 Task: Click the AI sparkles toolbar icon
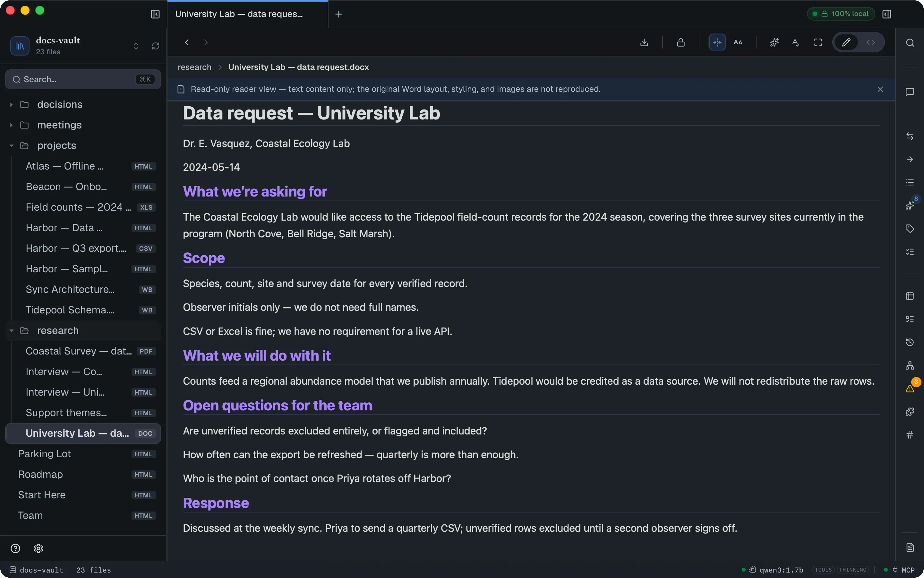774,42
